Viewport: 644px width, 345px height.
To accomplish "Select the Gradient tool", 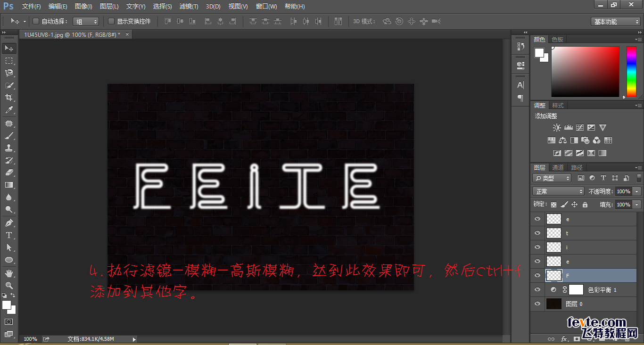I will (9, 185).
